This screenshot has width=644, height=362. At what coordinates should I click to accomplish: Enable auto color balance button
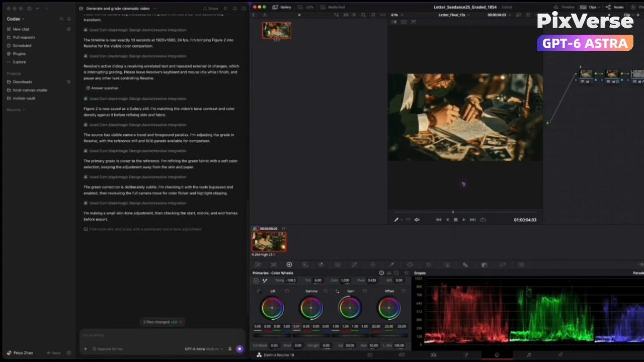pyautogui.click(x=256, y=281)
